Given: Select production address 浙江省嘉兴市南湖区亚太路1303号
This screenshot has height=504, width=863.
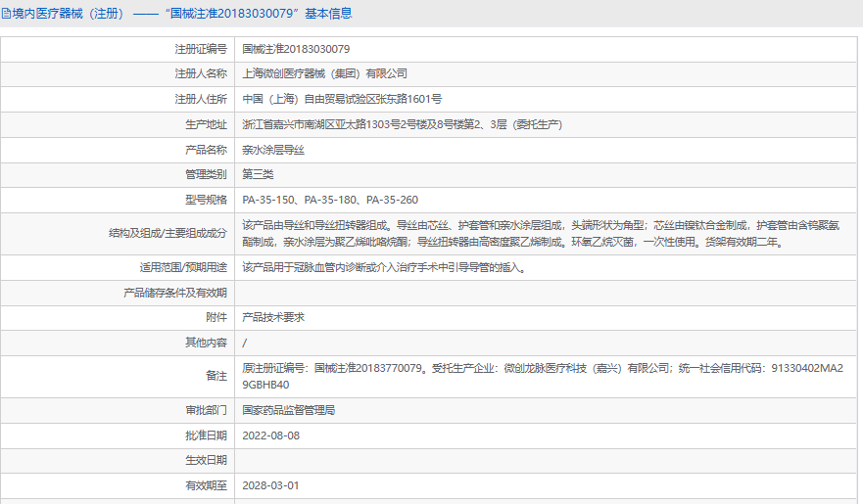Looking at the screenshot, I should point(403,124).
